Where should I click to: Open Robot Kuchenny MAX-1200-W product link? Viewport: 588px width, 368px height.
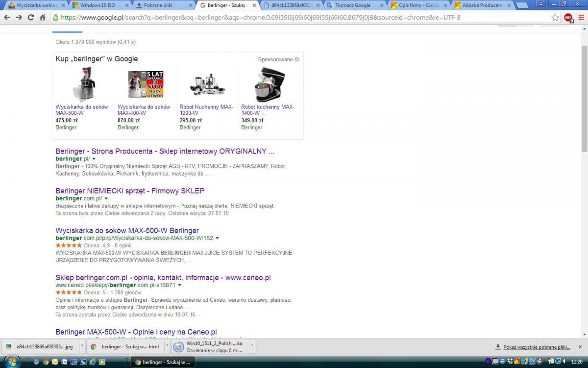pyautogui.click(x=206, y=110)
